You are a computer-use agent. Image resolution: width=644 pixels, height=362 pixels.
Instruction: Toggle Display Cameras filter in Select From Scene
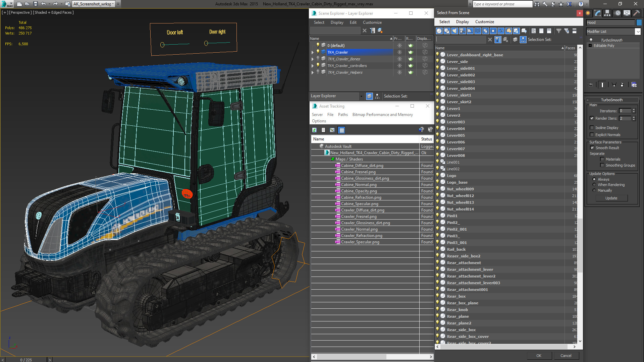[x=462, y=31]
